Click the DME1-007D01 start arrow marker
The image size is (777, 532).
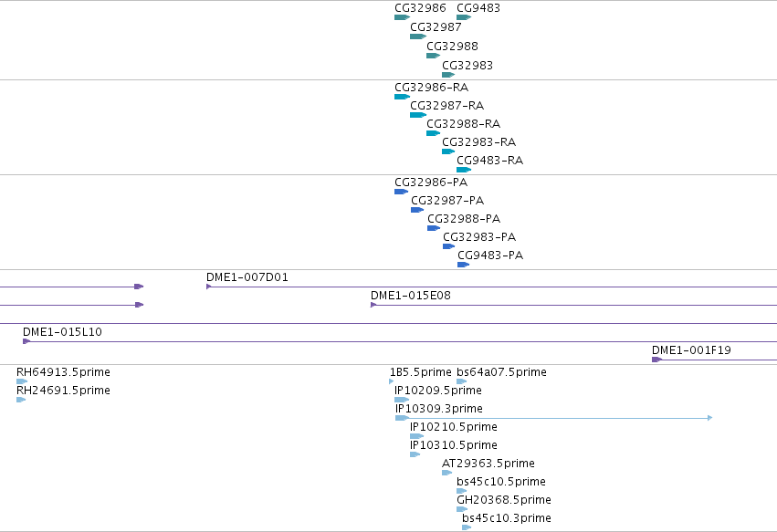(208, 287)
